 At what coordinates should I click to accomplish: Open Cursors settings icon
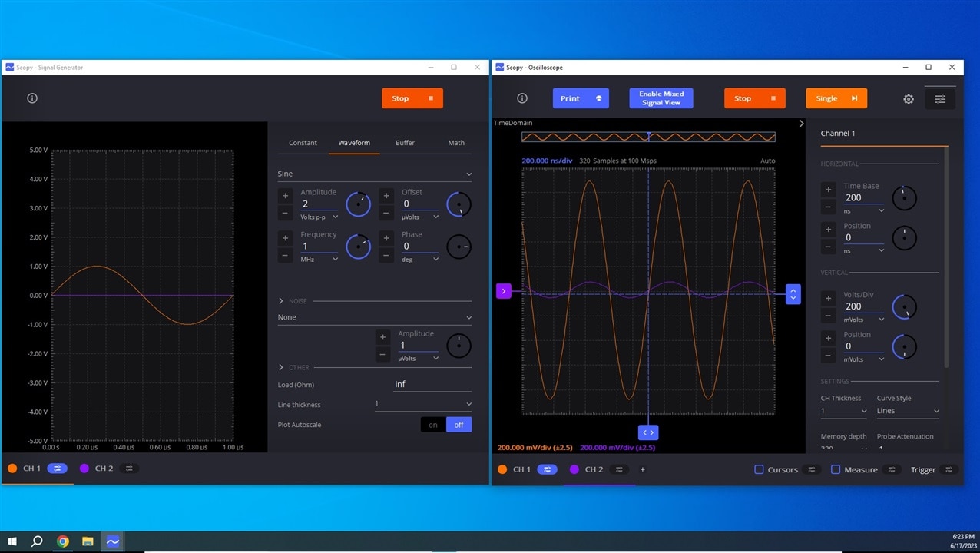point(812,469)
